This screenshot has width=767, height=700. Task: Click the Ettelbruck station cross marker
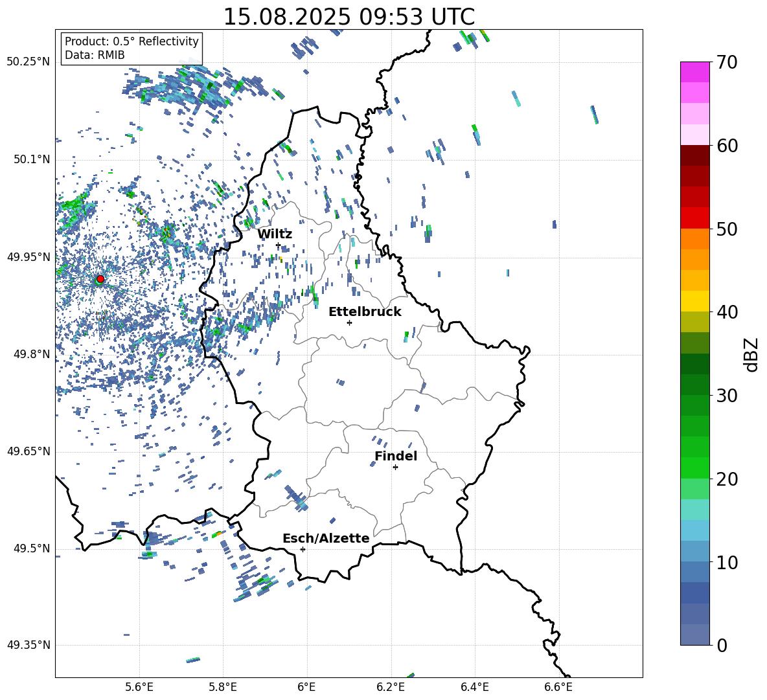click(349, 322)
